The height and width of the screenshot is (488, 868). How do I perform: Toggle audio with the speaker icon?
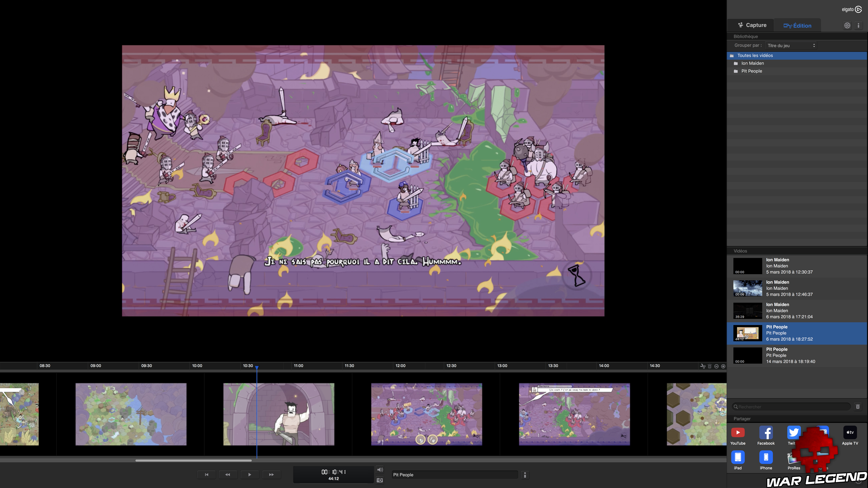pos(380,470)
